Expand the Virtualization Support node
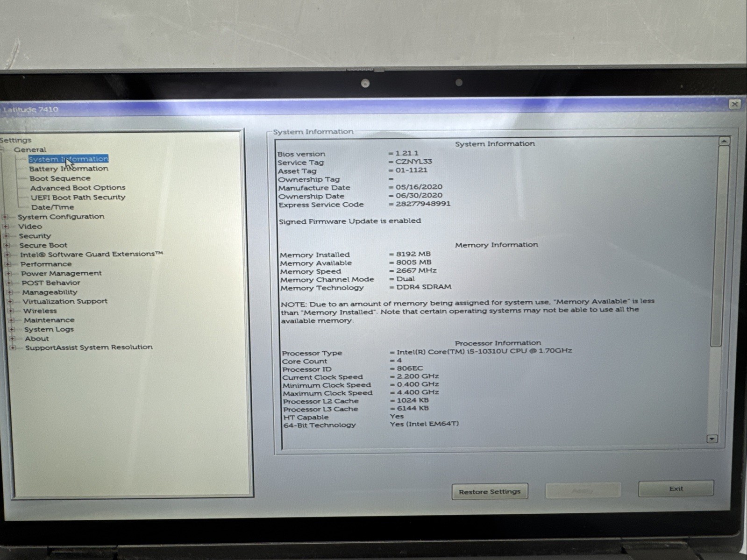 [10, 301]
